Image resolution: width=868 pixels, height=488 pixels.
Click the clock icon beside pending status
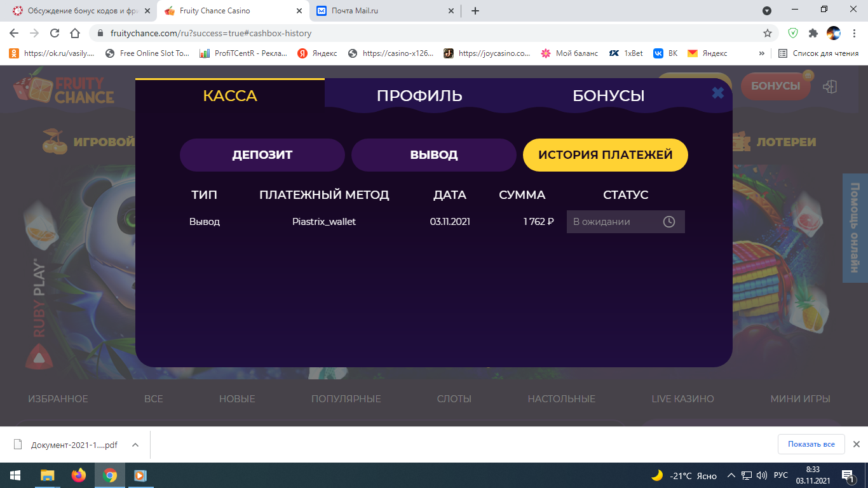click(x=668, y=221)
